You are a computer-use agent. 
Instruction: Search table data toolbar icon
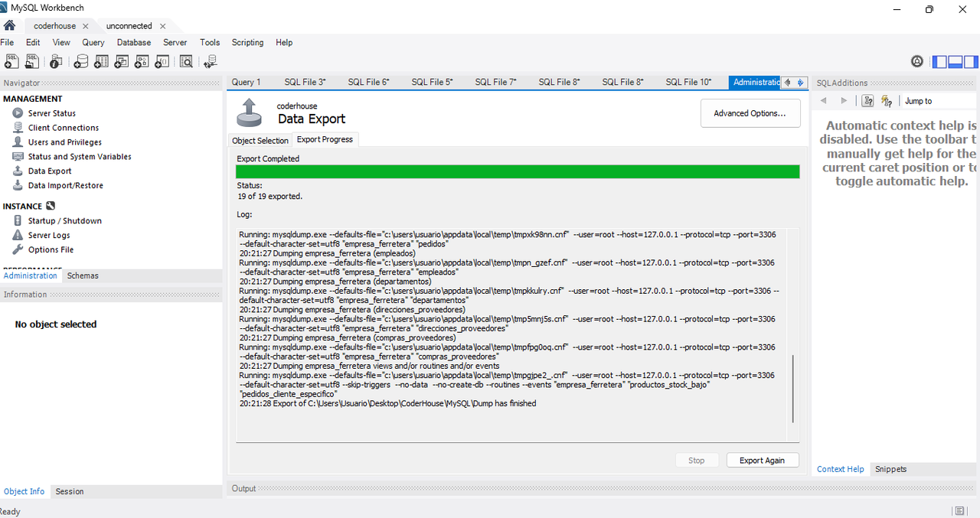click(186, 62)
